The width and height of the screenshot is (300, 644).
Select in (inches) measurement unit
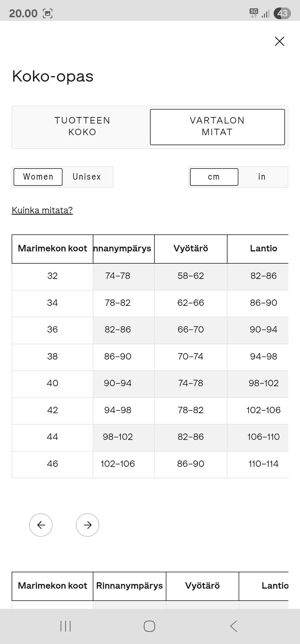262,177
